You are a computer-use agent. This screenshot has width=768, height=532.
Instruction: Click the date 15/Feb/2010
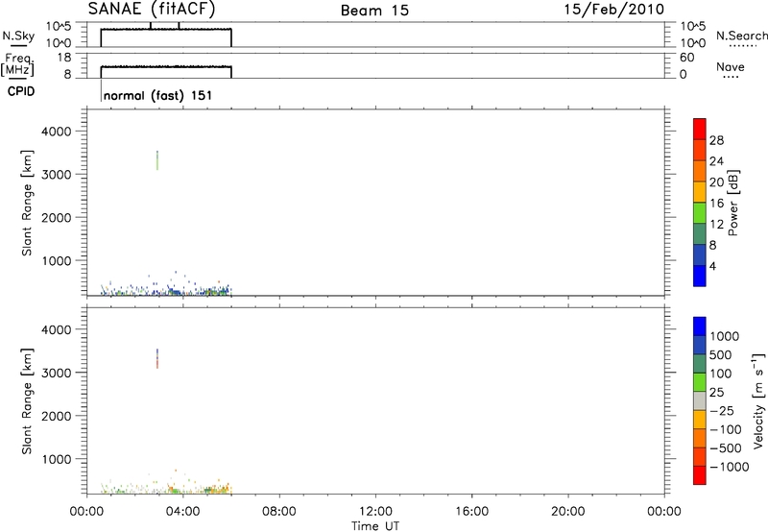click(x=613, y=9)
